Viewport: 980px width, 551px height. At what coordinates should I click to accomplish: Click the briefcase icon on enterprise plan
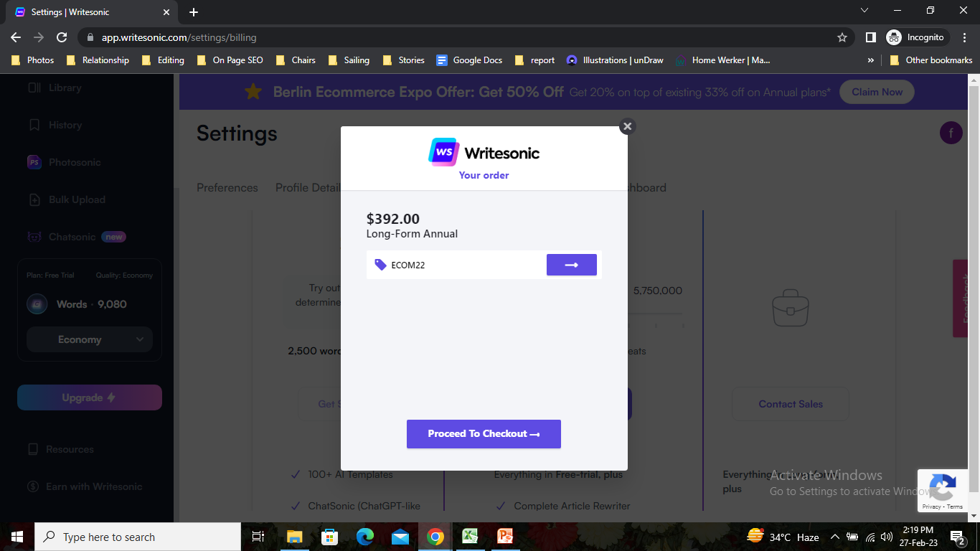[791, 309]
